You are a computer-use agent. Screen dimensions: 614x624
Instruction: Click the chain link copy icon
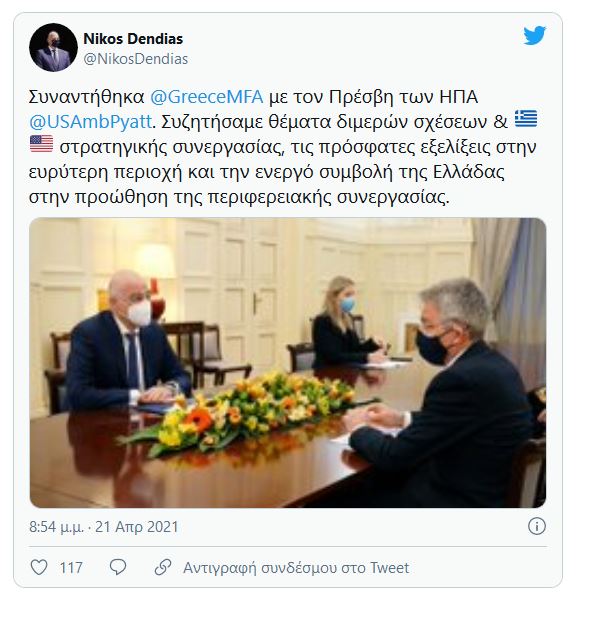pos(163,567)
